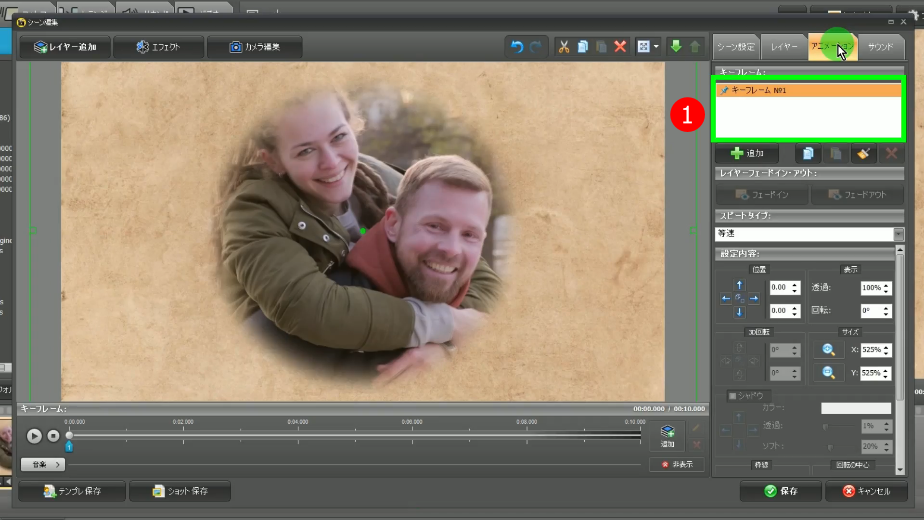Screen dimensions: 924x520
Task: Click the キャンセル cancel button
Action: coord(866,491)
